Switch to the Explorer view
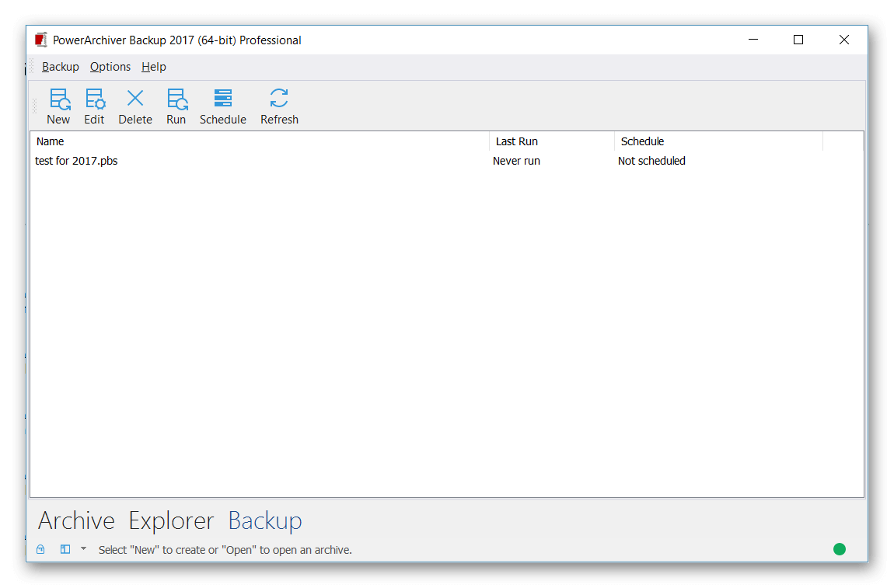The width and height of the screenshot is (894, 588). pyautogui.click(x=171, y=520)
